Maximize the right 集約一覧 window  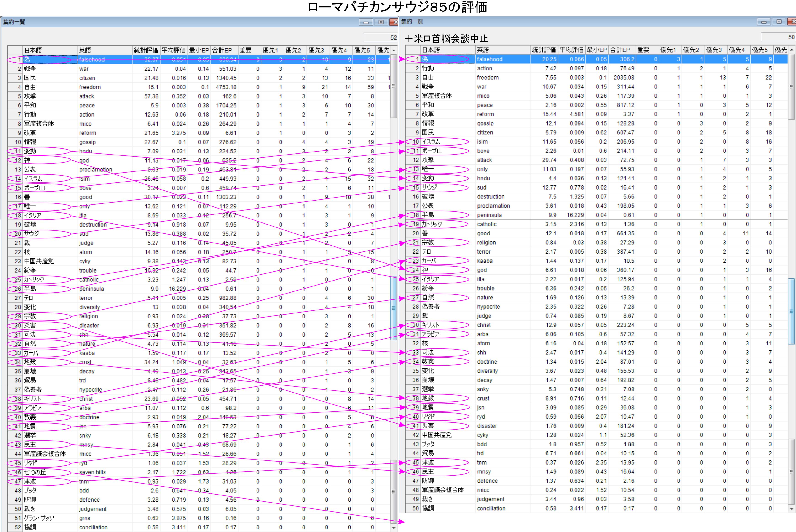click(x=779, y=22)
